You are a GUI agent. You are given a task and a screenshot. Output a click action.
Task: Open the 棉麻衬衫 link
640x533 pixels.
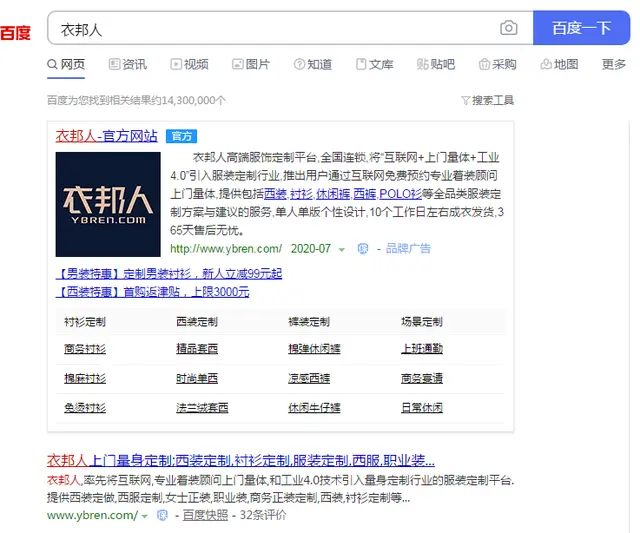tap(85, 378)
